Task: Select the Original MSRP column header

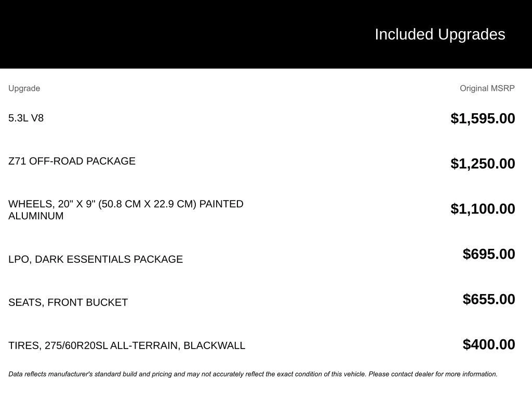Action: 487,88
